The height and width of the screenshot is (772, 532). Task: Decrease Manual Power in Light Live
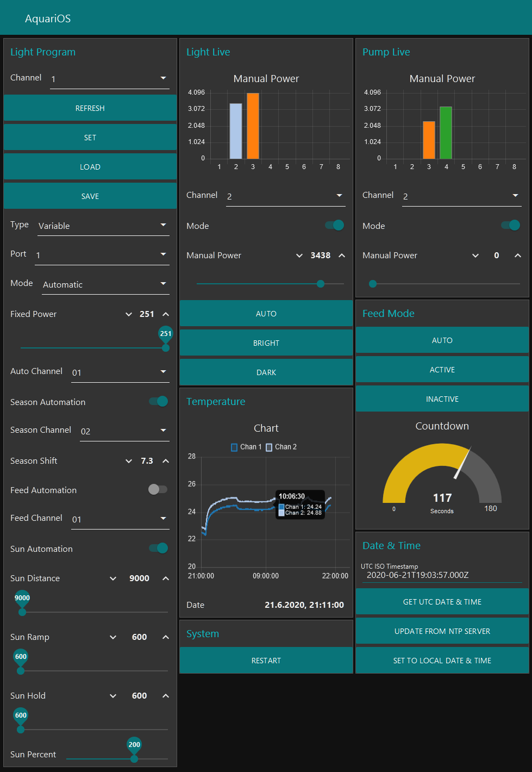tap(299, 255)
